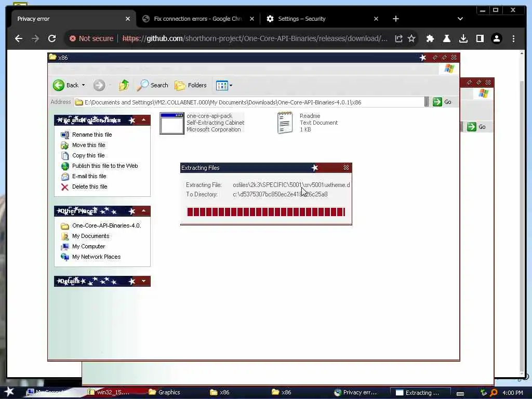Select the Readme text document icon
This screenshot has width=532, height=399.
click(285, 123)
